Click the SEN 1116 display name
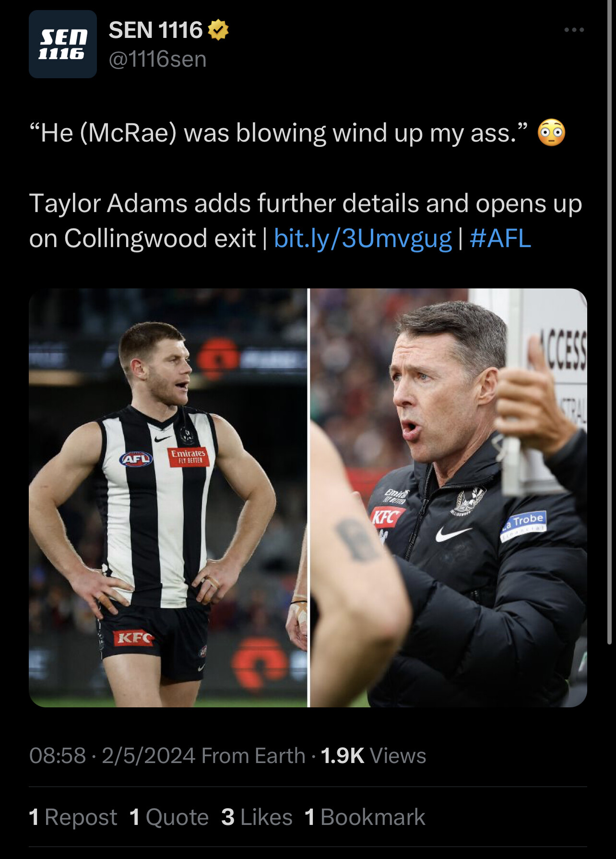The width and height of the screenshot is (616, 859). click(x=155, y=30)
